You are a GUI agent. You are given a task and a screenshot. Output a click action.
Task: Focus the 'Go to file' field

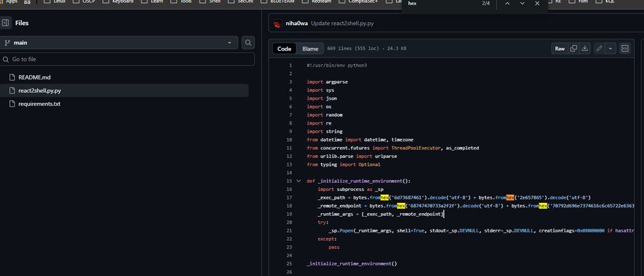tap(127, 59)
